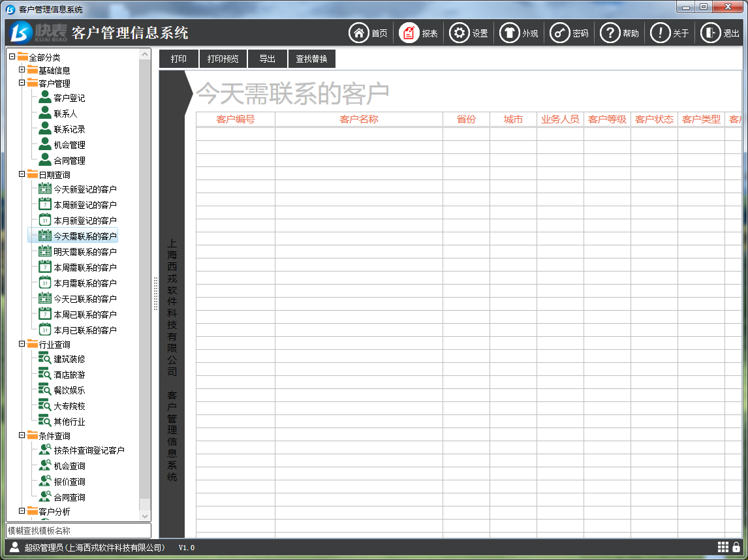Click the person icon beside 机会管理

point(45,144)
